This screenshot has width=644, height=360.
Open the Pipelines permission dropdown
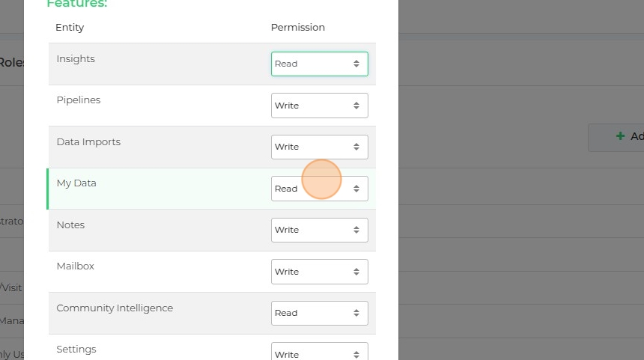click(x=319, y=106)
